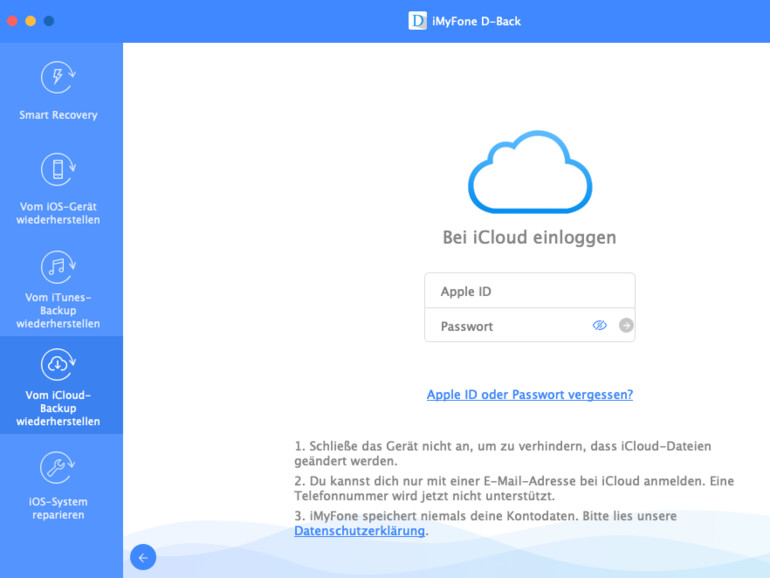Click the Apple ID input field
The image size is (770, 578).
[x=530, y=291]
